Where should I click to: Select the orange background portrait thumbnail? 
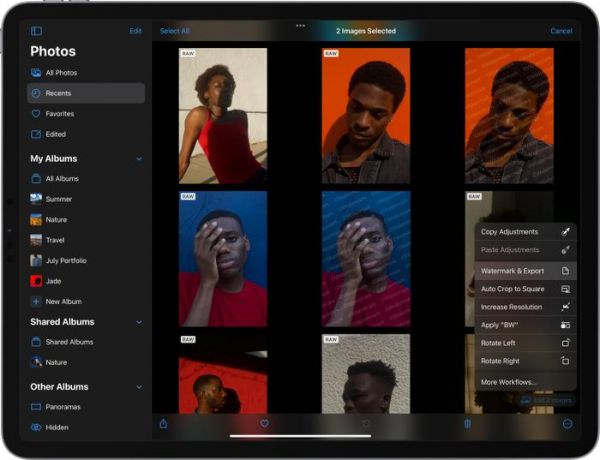tap(366, 115)
